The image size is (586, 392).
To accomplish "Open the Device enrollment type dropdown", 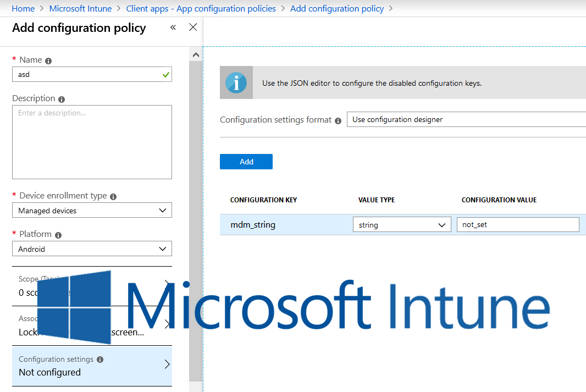I will (92, 211).
